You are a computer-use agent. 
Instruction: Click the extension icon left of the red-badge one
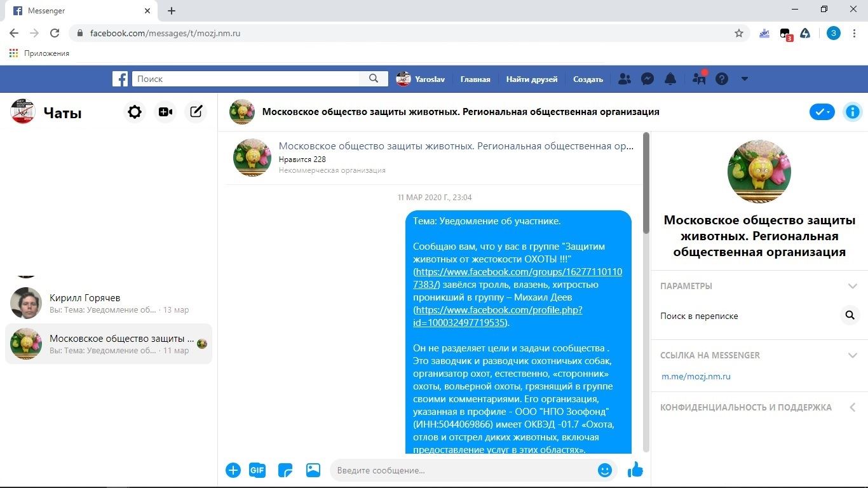(x=765, y=33)
